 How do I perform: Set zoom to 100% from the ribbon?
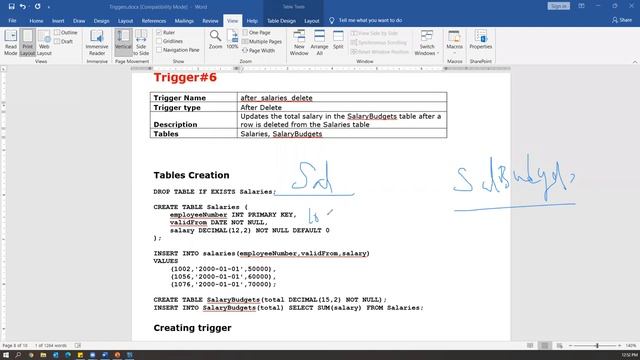pyautogui.click(x=232, y=40)
